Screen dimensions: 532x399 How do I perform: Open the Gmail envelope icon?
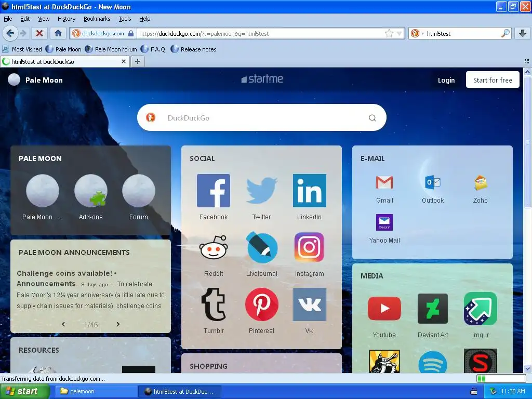point(384,182)
